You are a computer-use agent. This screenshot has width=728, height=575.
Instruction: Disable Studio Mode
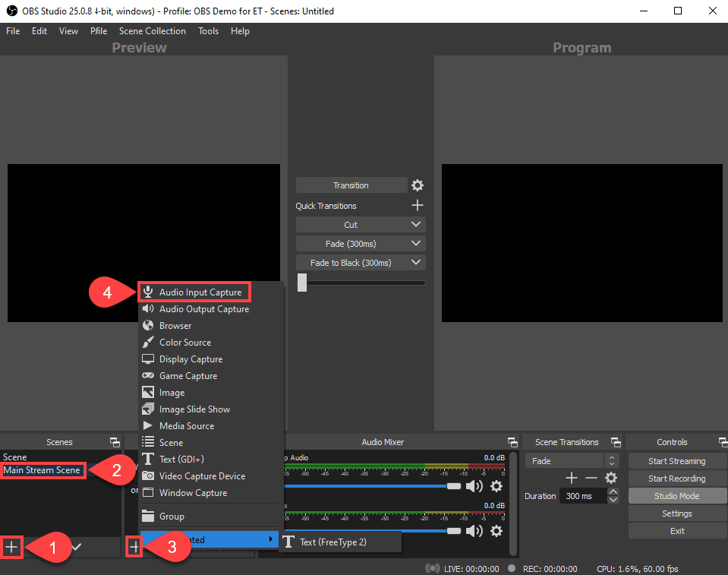point(676,495)
